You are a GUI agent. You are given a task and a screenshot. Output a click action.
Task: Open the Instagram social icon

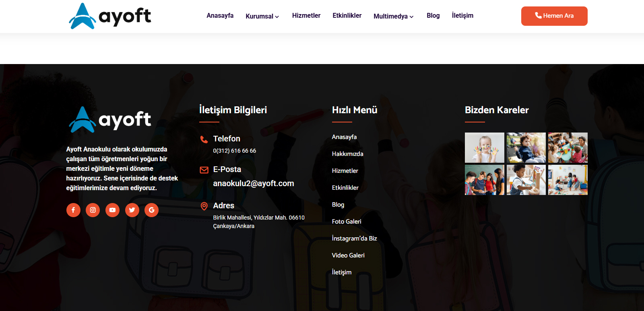pos(93,210)
